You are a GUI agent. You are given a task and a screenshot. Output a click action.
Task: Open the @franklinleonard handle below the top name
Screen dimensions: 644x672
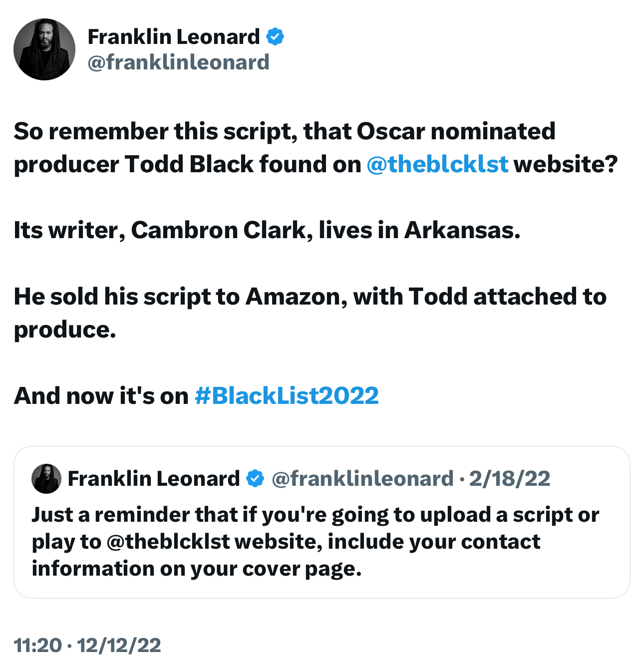178,62
